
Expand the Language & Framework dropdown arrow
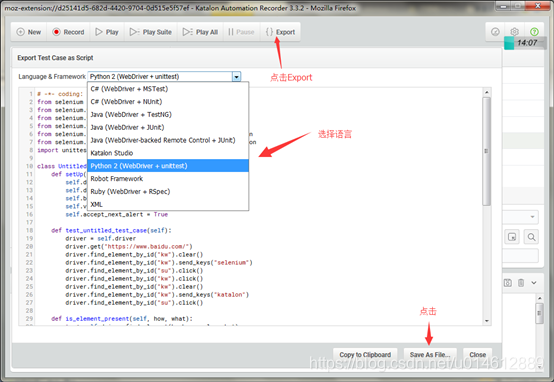click(236, 76)
